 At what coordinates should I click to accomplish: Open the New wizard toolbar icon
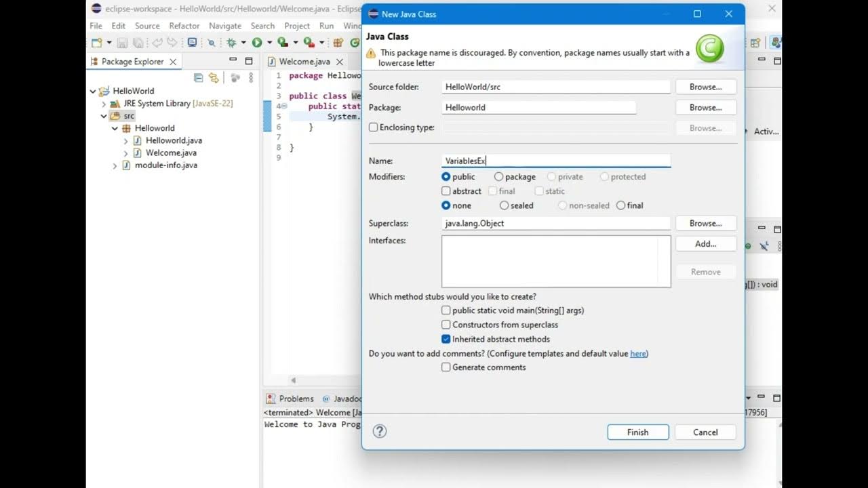tap(96, 43)
